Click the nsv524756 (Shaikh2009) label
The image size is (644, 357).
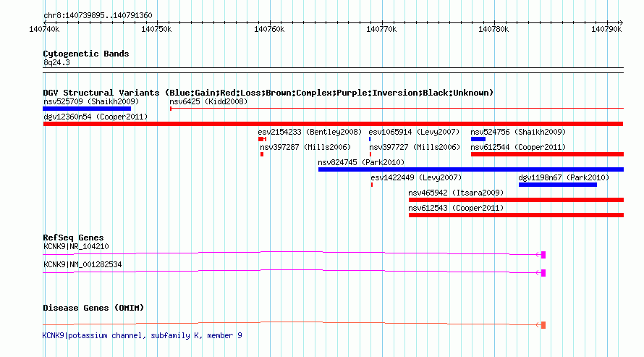tap(518, 132)
